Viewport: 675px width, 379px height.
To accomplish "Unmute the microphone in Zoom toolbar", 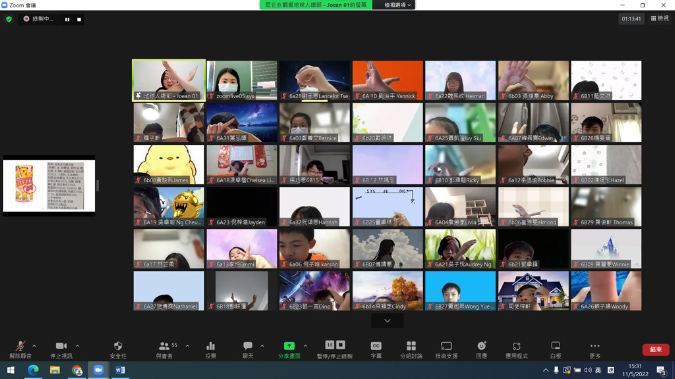I will click(20, 349).
